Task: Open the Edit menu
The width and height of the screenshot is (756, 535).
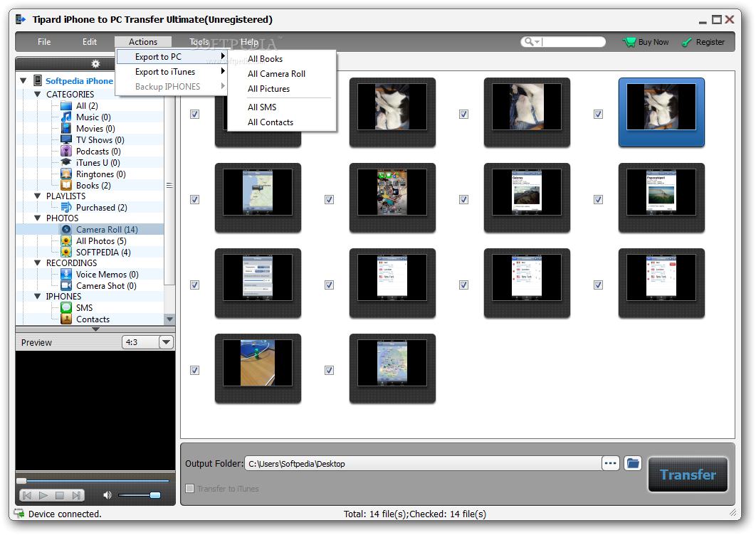Action: click(90, 42)
